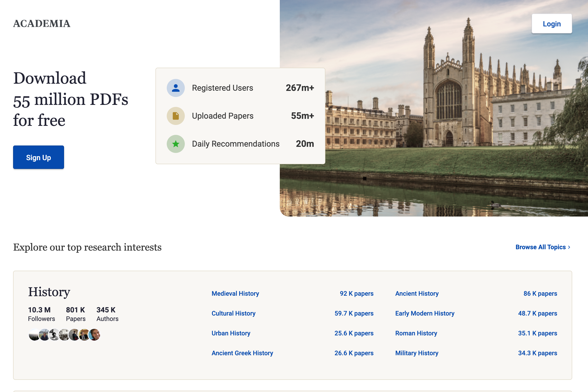Click the chevron beside Browse All Topics
Viewport: 588px width, 392px height.
569,247
